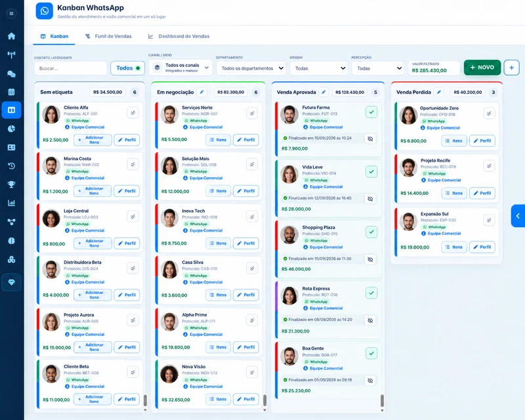Click the R$ 128.430,00 column total
Image resolution: width=525 pixels, height=420 pixels.
tap(350, 92)
